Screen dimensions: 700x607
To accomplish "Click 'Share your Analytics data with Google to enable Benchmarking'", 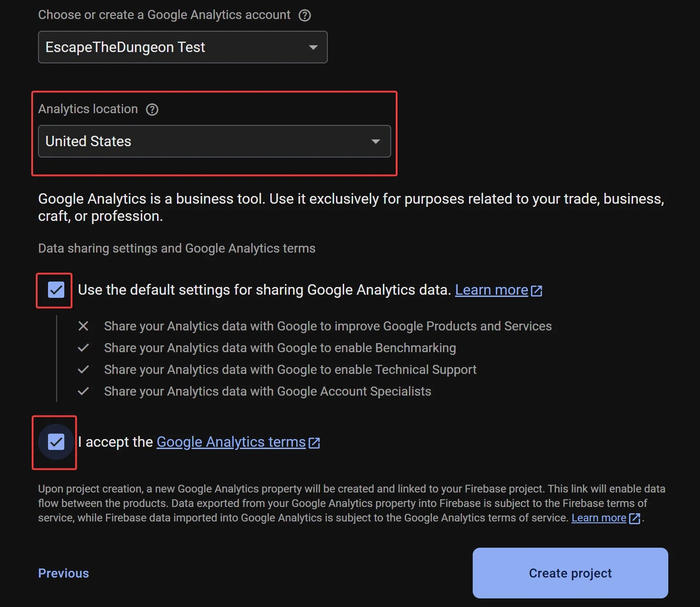I will tap(280, 348).
